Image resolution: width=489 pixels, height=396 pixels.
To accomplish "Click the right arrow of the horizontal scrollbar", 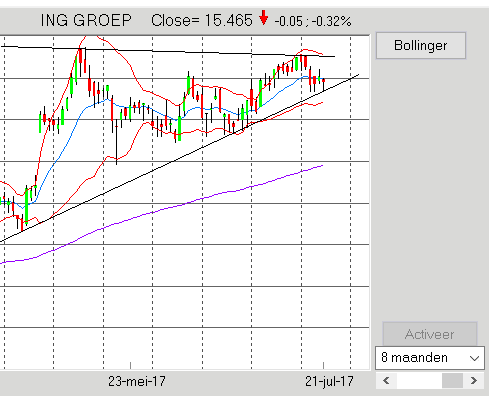I will (474, 380).
